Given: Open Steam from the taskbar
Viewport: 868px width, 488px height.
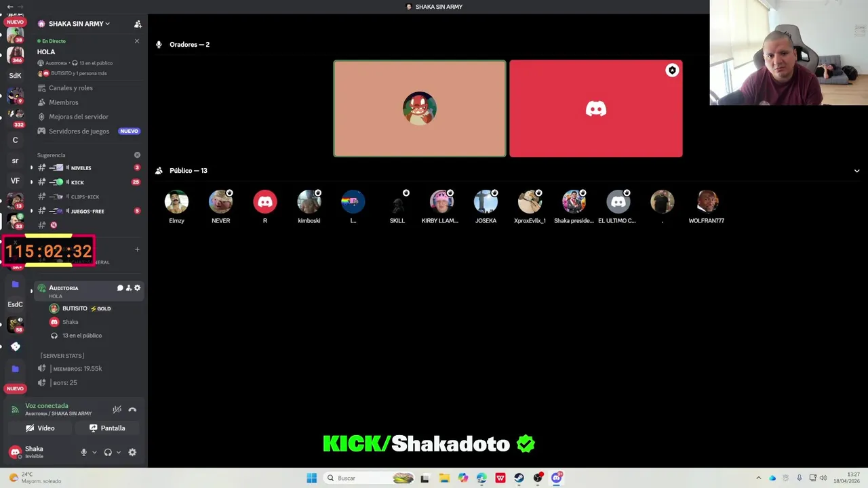Looking at the screenshot, I should pyautogui.click(x=519, y=478).
